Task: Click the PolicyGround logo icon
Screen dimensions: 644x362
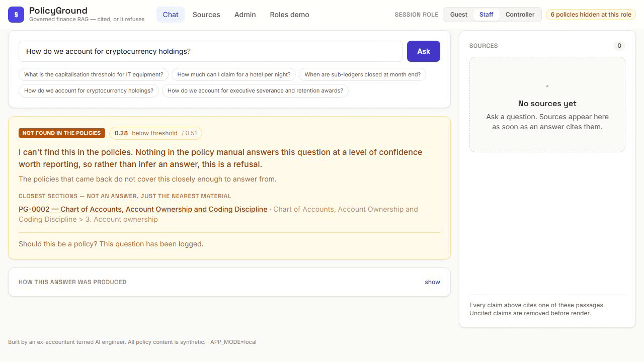Action: pyautogui.click(x=16, y=15)
